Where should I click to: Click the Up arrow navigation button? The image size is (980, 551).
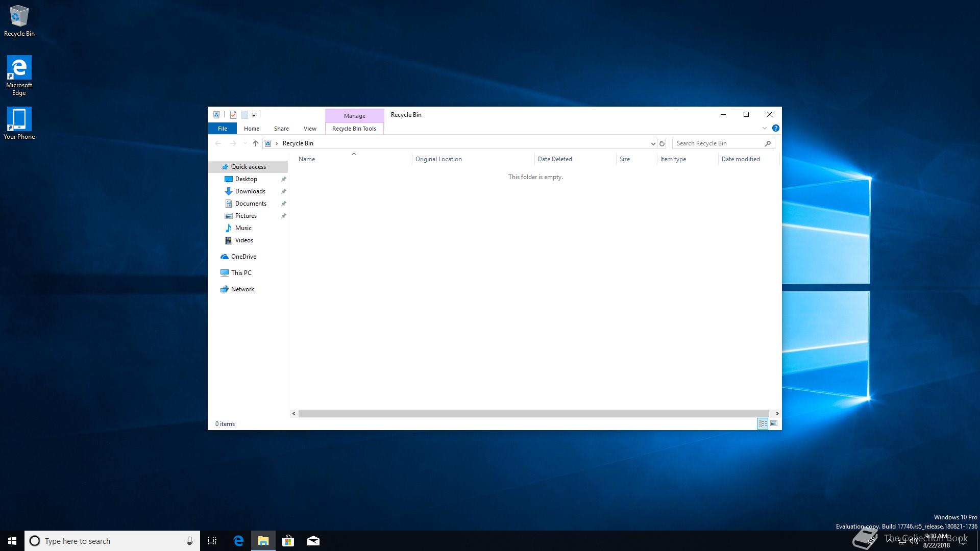256,143
